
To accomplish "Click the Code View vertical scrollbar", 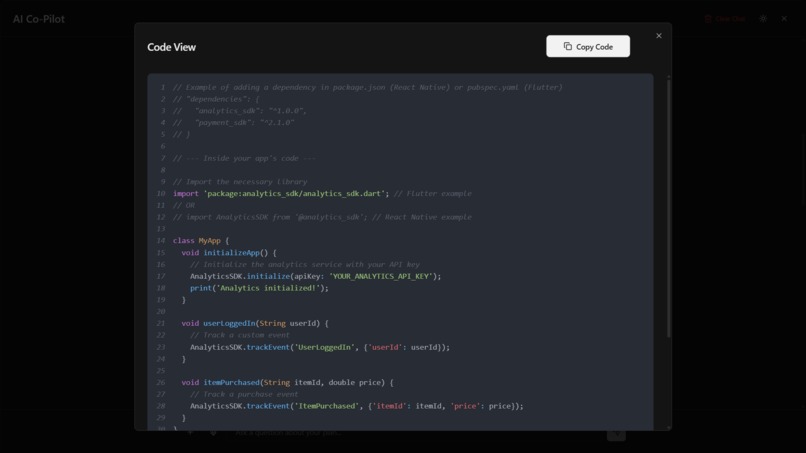I will (668, 208).
